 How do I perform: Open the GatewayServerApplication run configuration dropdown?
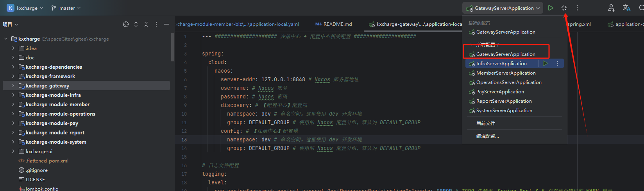point(503,8)
